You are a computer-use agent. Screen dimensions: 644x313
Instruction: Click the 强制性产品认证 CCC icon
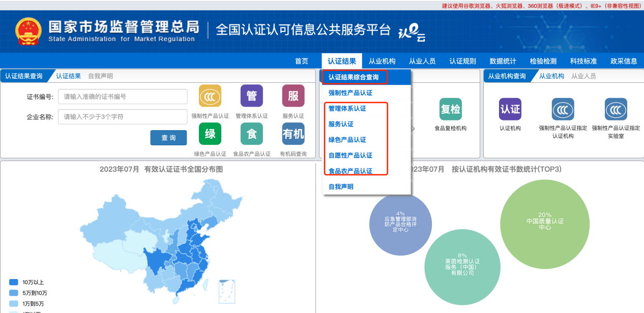[x=210, y=96]
